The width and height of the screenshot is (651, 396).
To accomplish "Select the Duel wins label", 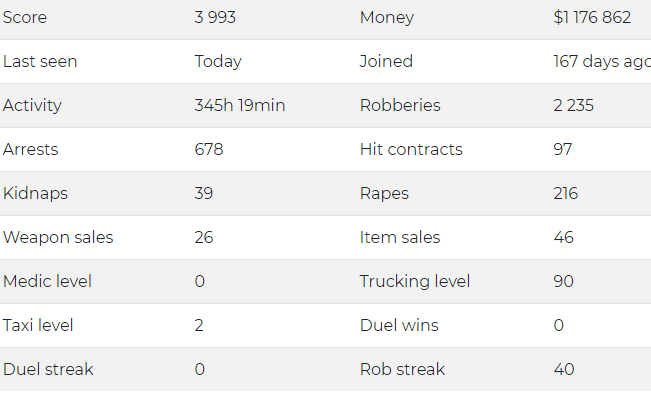I will tap(399, 325).
